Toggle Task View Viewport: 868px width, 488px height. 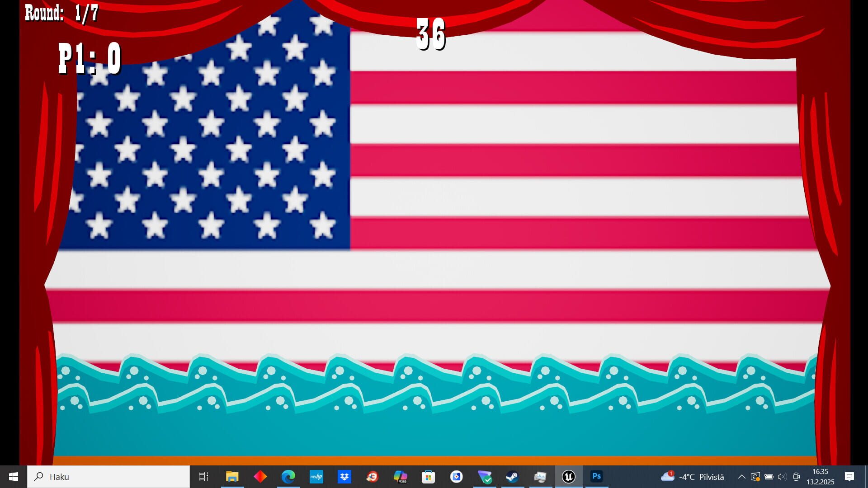pos(203,477)
